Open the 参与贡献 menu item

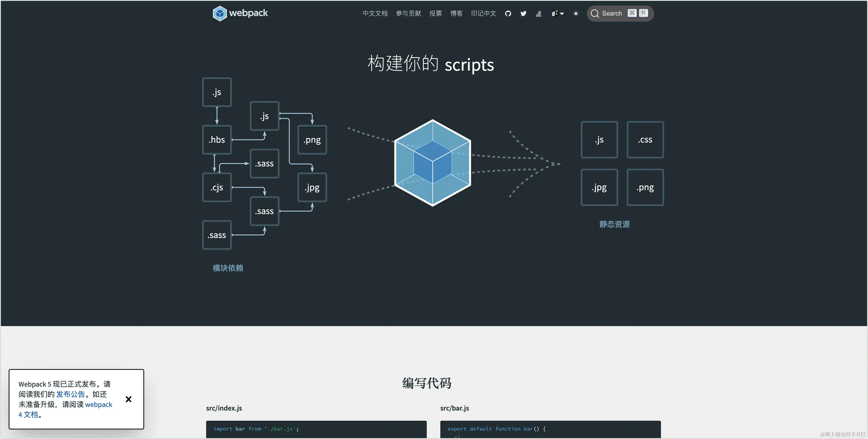(x=408, y=13)
